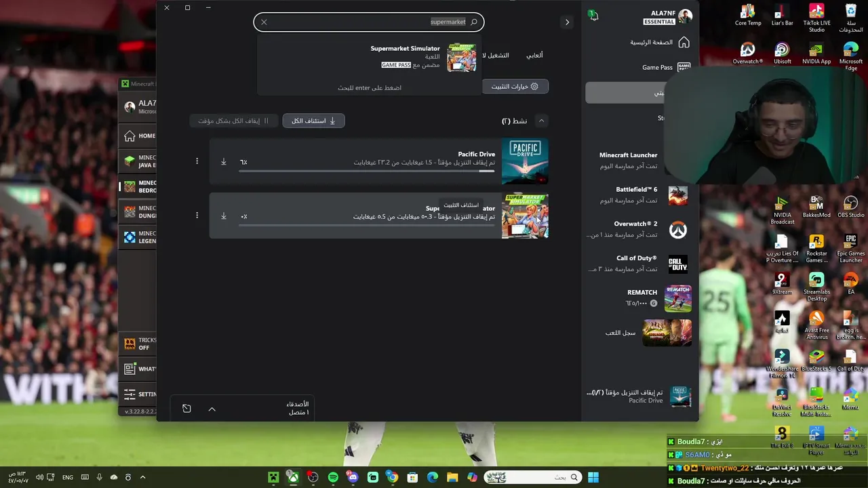
Task: Click the Windows Start button
Action: 593,478
